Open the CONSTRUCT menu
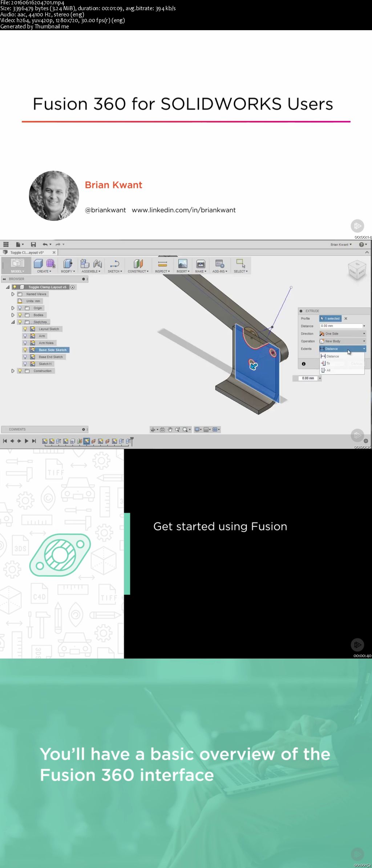This screenshot has height=868, width=372. 138,271
